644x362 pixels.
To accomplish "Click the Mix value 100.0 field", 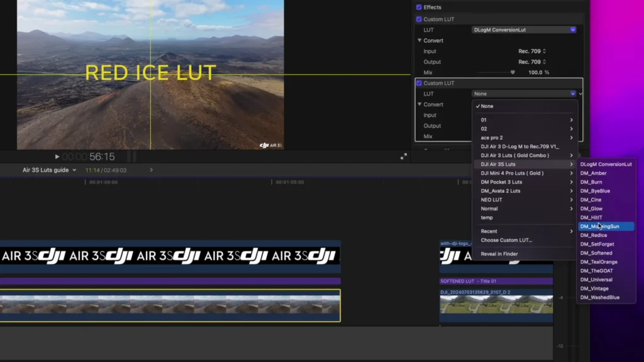I will pyautogui.click(x=535, y=73).
